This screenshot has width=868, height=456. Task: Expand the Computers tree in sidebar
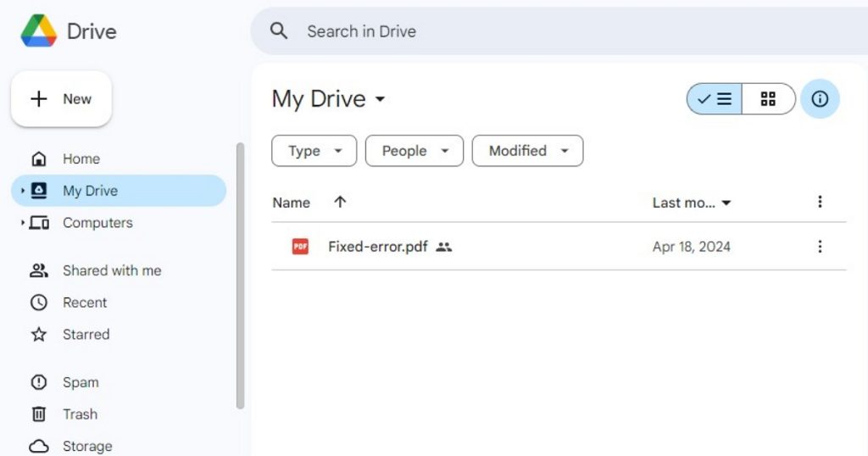23,223
